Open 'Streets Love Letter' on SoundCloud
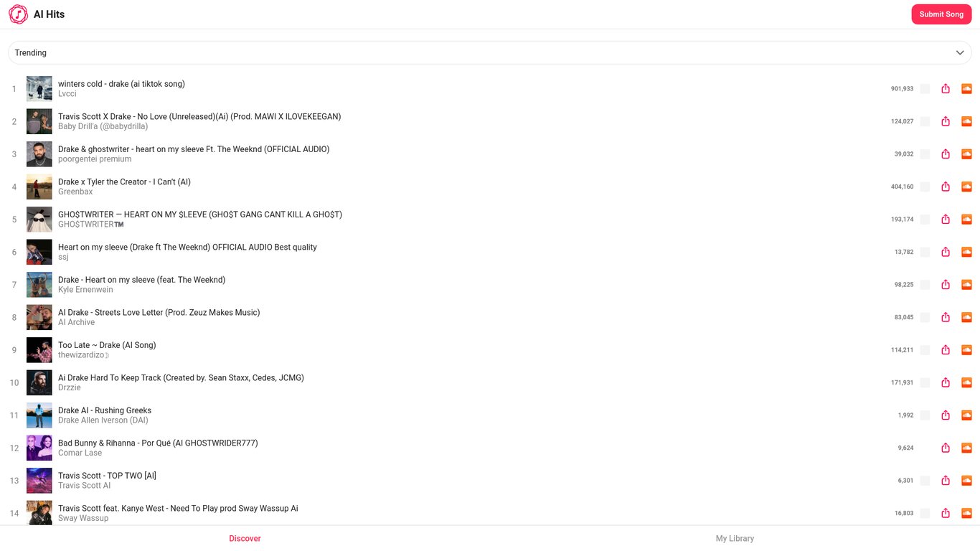Viewport: 980px width, 551px height. pos(966,317)
